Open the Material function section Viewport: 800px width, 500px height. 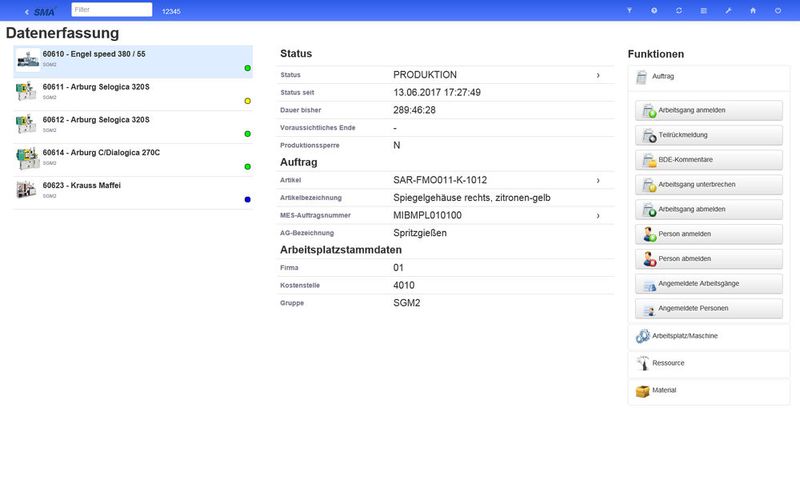click(708, 390)
